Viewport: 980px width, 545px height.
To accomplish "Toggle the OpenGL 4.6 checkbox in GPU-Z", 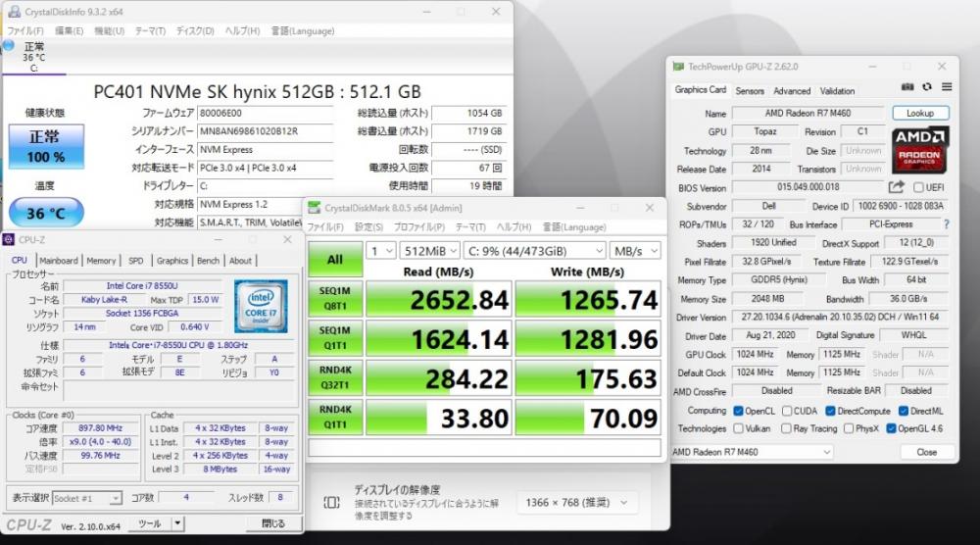I will pos(891,428).
